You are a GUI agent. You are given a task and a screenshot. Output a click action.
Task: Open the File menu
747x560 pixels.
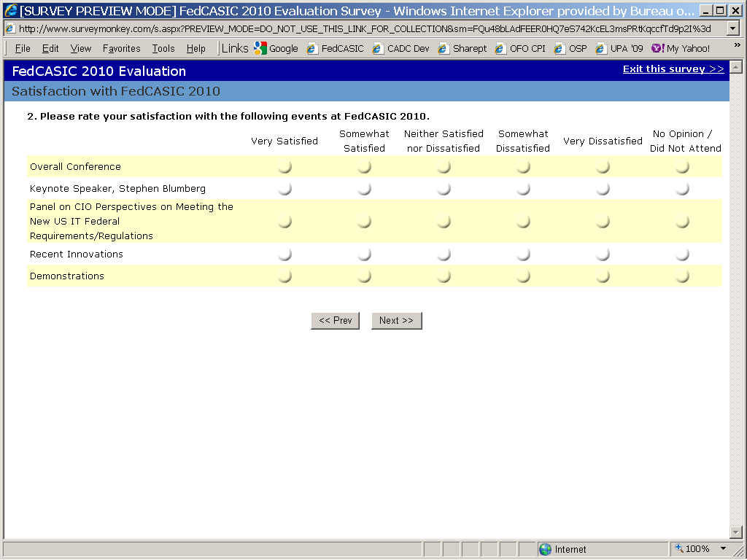[x=23, y=48]
